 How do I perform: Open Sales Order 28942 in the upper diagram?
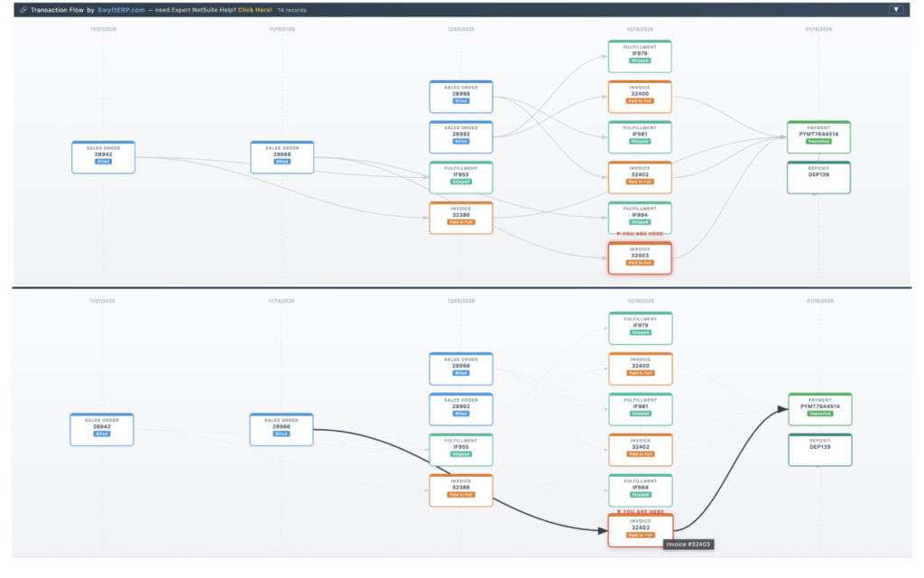click(x=103, y=157)
